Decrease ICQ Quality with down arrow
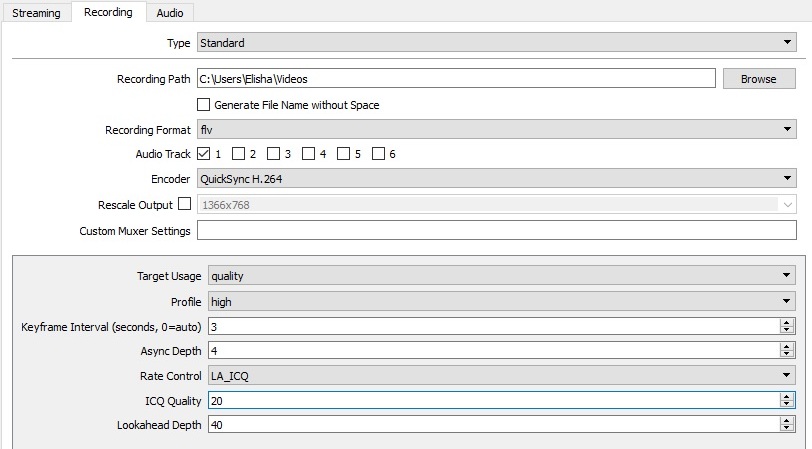The image size is (812, 449). pos(787,404)
